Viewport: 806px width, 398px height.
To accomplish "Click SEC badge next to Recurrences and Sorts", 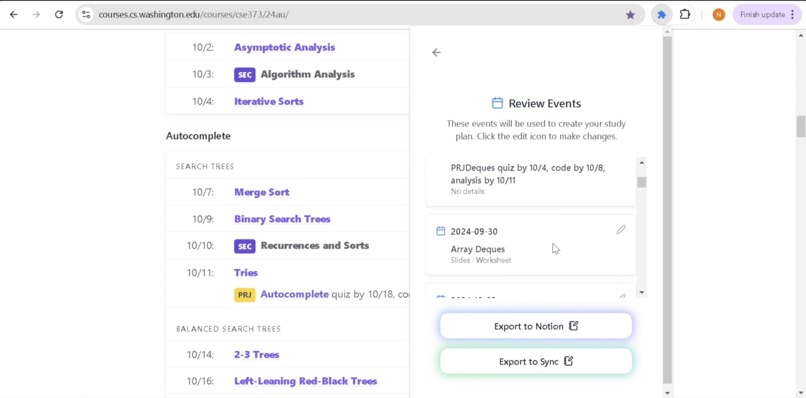I will [245, 246].
